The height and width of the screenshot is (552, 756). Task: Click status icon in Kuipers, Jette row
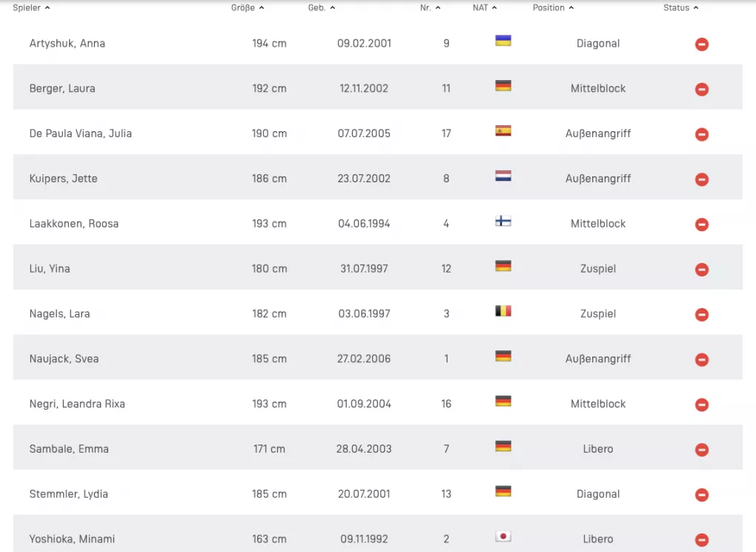(x=701, y=179)
